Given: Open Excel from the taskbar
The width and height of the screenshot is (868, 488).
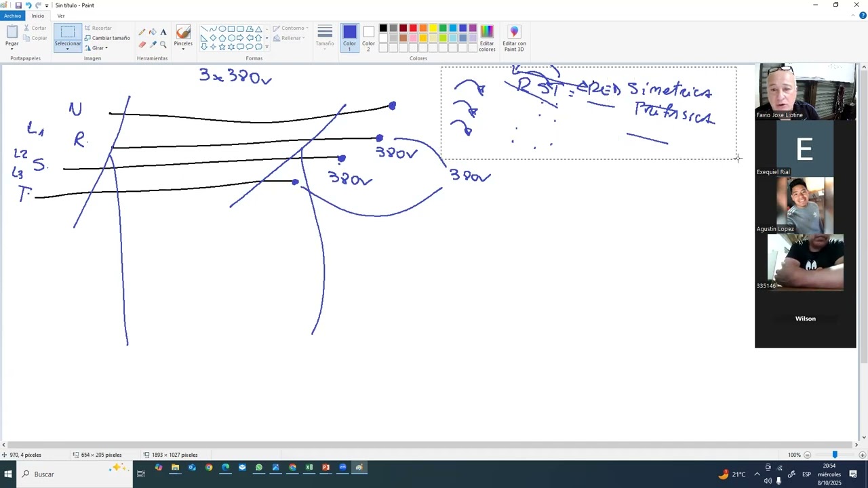Looking at the screenshot, I should coord(309,467).
